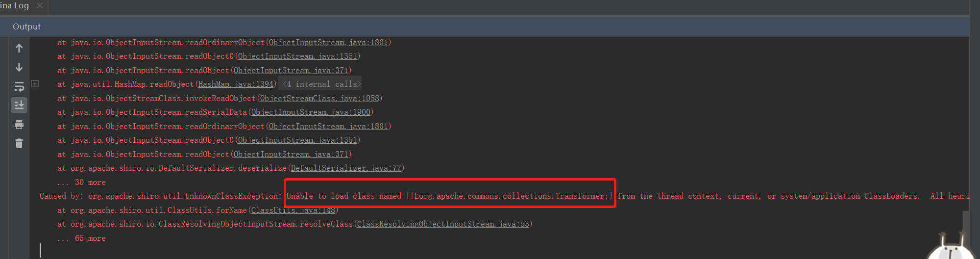Switch to the Log tab
The height and width of the screenshot is (259, 980).
(x=15, y=5)
